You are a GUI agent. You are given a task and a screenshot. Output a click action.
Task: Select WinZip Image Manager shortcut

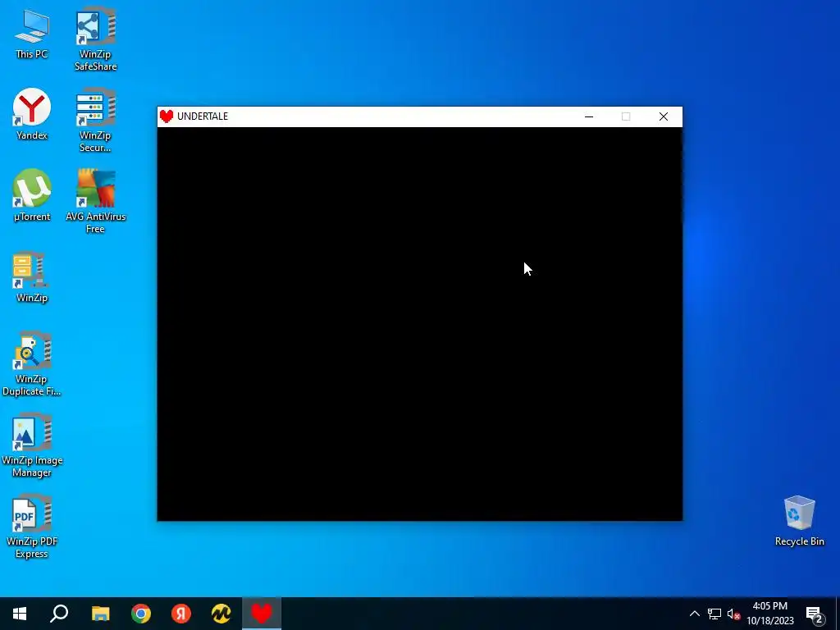(32, 445)
